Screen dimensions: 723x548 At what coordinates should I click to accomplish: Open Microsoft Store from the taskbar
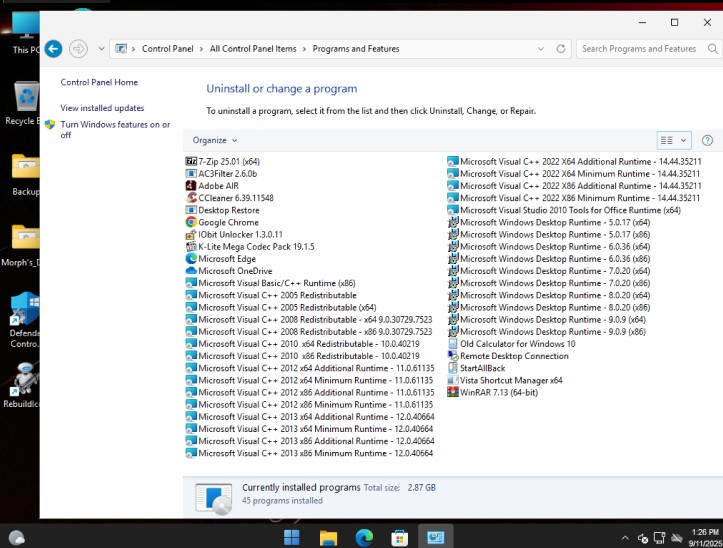[x=399, y=537]
